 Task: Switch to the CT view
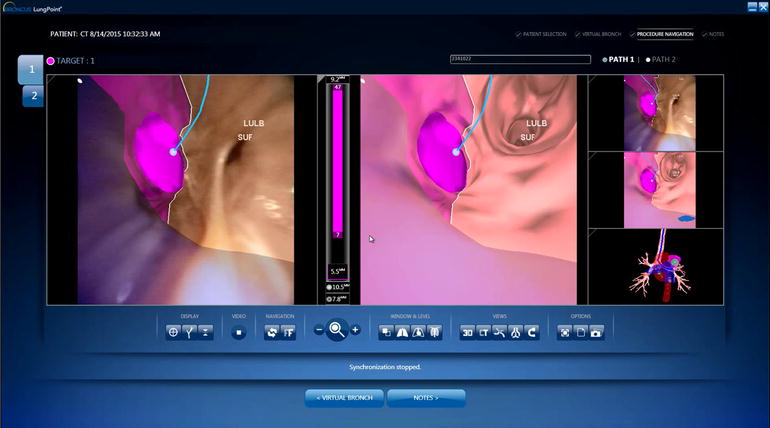pyautogui.click(x=483, y=332)
